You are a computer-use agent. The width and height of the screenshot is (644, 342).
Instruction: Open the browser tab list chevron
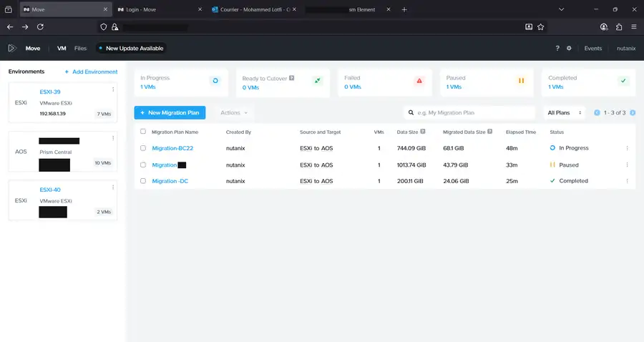click(561, 9)
